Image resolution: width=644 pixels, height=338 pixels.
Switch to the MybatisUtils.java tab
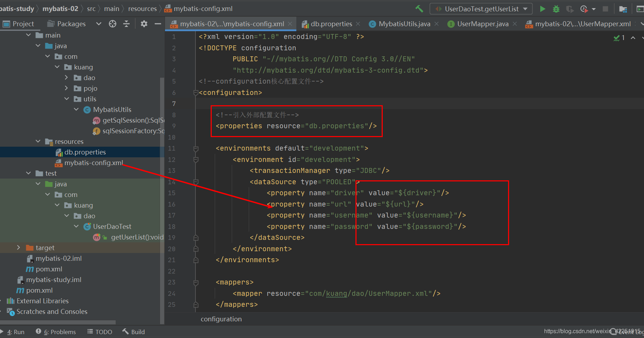(x=404, y=24)
